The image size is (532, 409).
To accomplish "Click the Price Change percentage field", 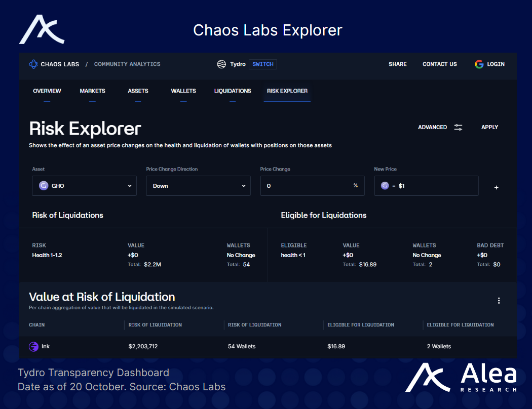I will pyautogui.click(x=313, y=186).
